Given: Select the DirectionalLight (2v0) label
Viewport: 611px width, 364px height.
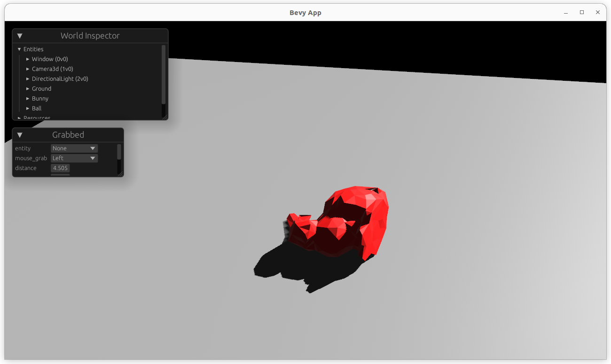Looking at the screenshot, I should [60, 79].
